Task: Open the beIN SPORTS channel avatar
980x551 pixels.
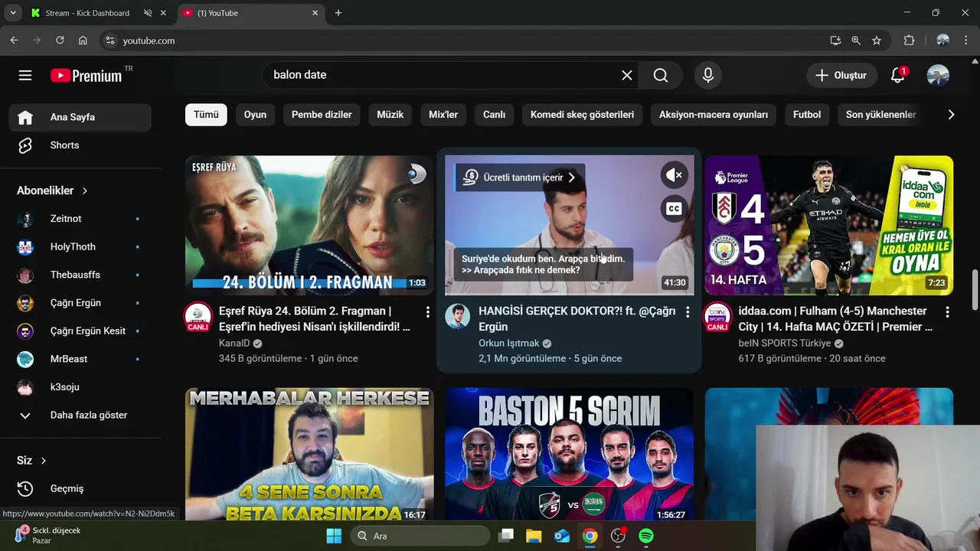Action: click(717, 317)
